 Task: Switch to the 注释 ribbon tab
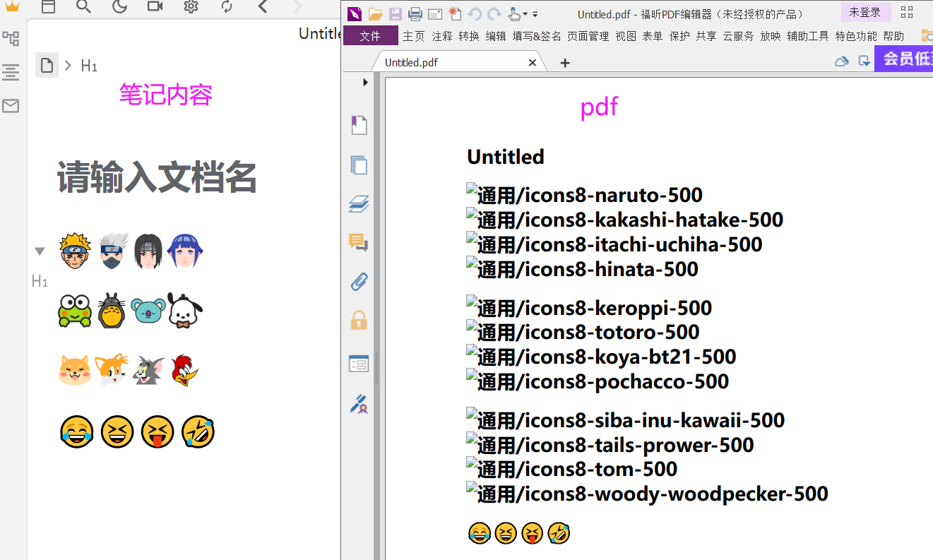(x=442, y=36)
